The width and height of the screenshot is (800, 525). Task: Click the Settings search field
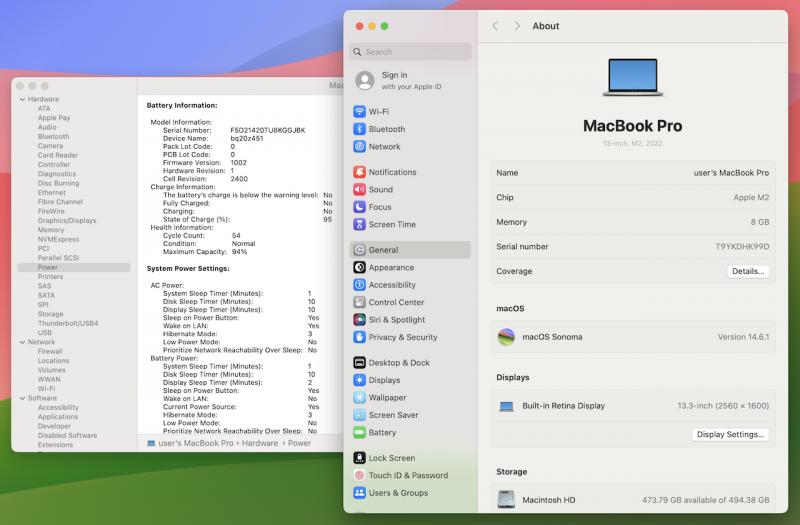(411, 52)
